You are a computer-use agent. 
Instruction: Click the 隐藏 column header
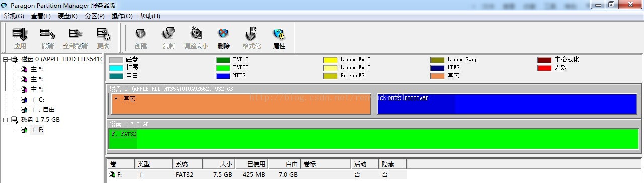click(x=392, y=164)
